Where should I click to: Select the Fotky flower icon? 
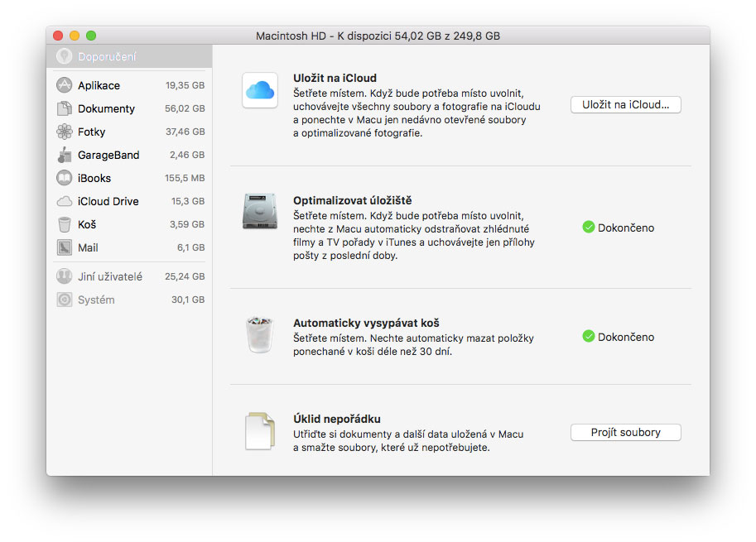(x=64, y=132)
